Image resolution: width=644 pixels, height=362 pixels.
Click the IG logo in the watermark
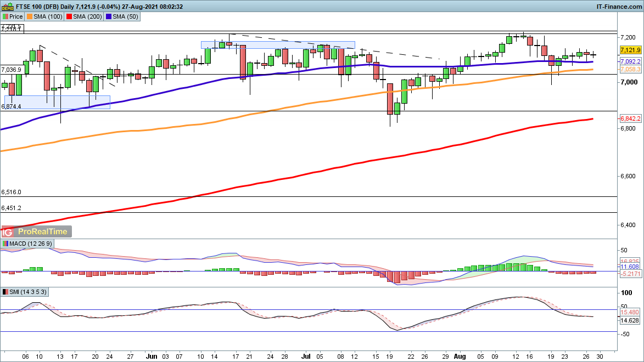(x=9, y=231)
